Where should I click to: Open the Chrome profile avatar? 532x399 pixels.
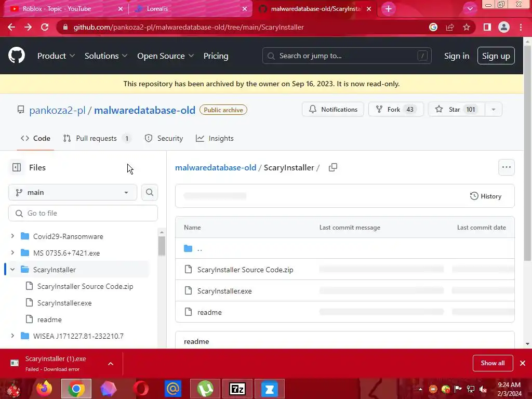504,27
